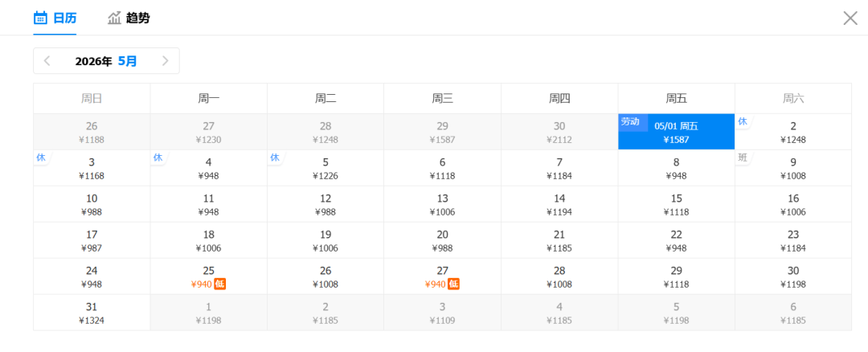Advance to next month with right chevron
The height and width of the screenshot is (352, 868).
coord(165,61)
